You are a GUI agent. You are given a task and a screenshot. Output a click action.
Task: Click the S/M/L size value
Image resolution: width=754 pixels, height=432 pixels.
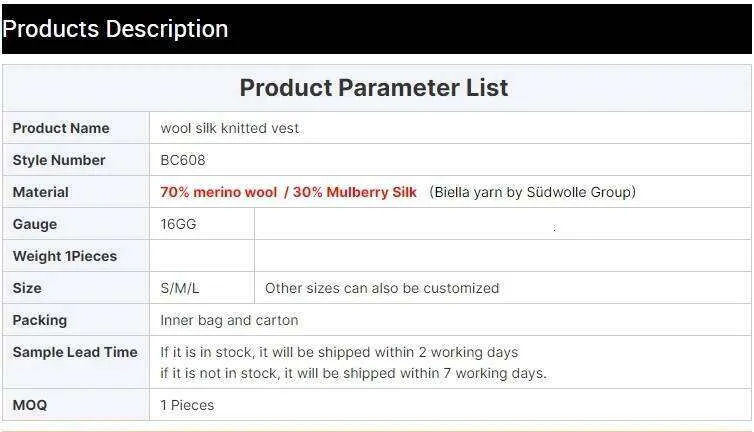click(x=180, y=288)
